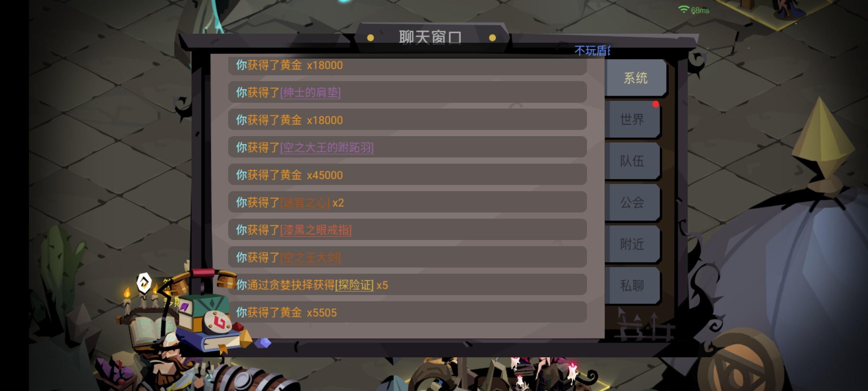Tap the wifi latency indicator
This screenshot has height=391, width=868.
[694, 10]
